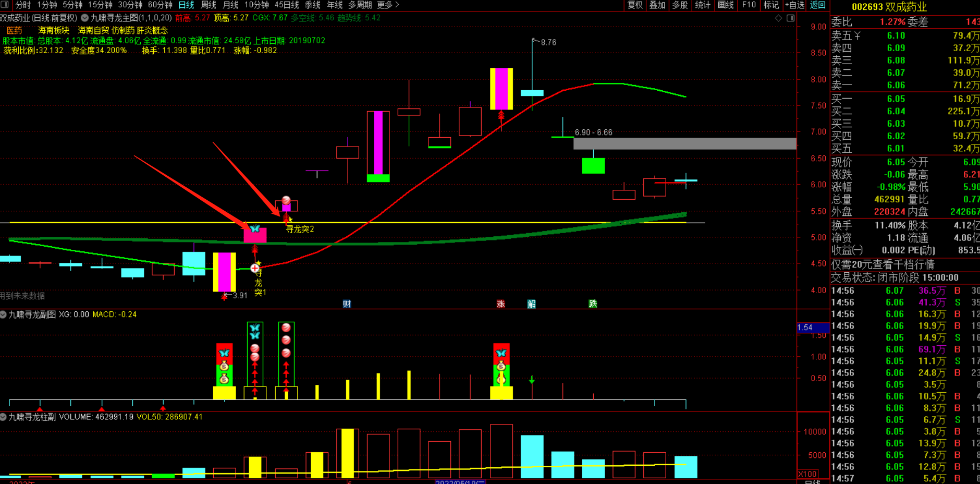This screenshot has height=484, width=980.
Task: Toggle the 复权 price adjustment option
Action: click(635, 5)
